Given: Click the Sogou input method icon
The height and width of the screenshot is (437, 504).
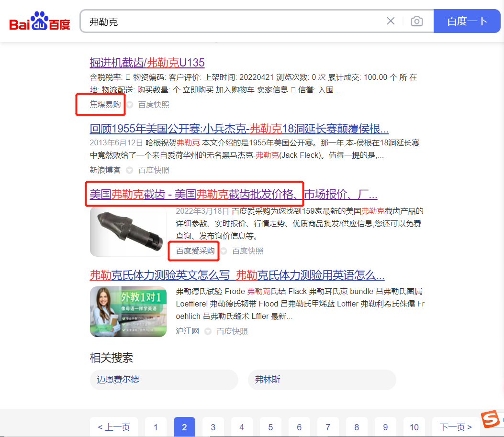Looking at the screenshot, I should tap(490, 419).
